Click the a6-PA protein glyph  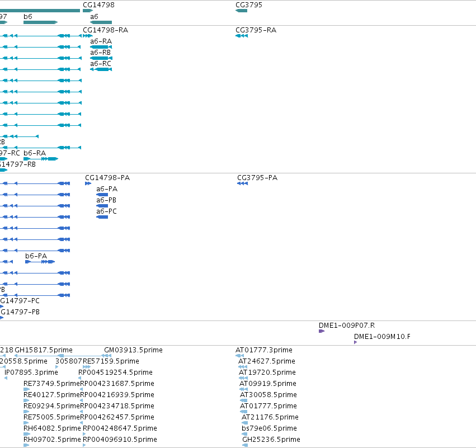point(102,195)
